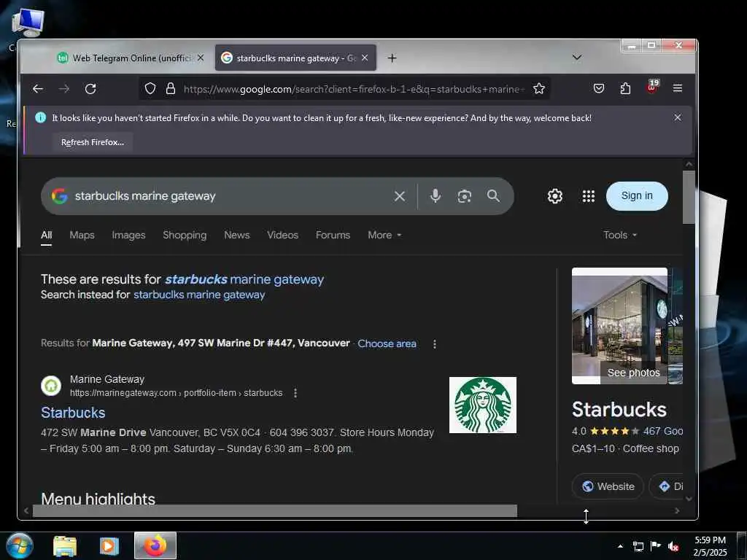The height and width of the screenshot is (560, 747).
Task: Open See photos of the Starbucks store
Action: click(633, 373)
